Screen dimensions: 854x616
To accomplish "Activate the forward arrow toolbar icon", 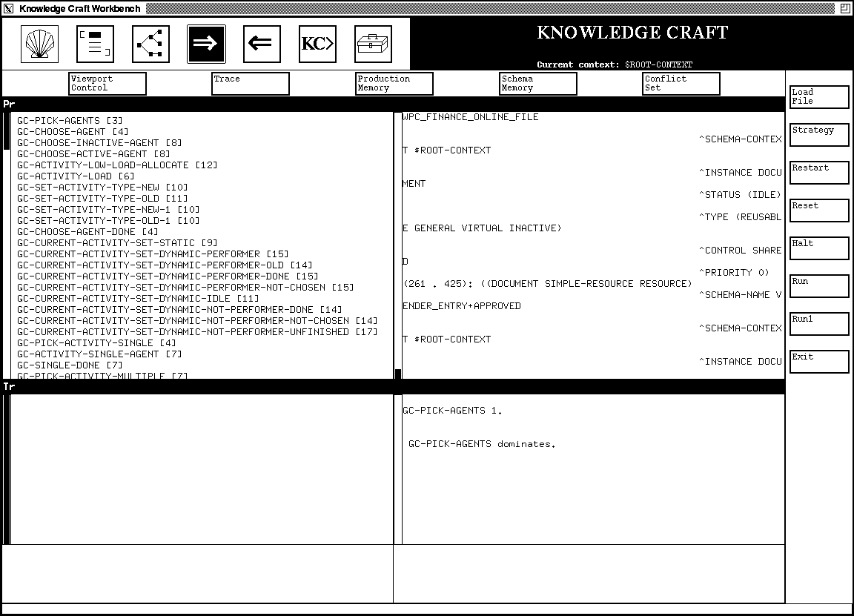I will [x=206, y=44].
